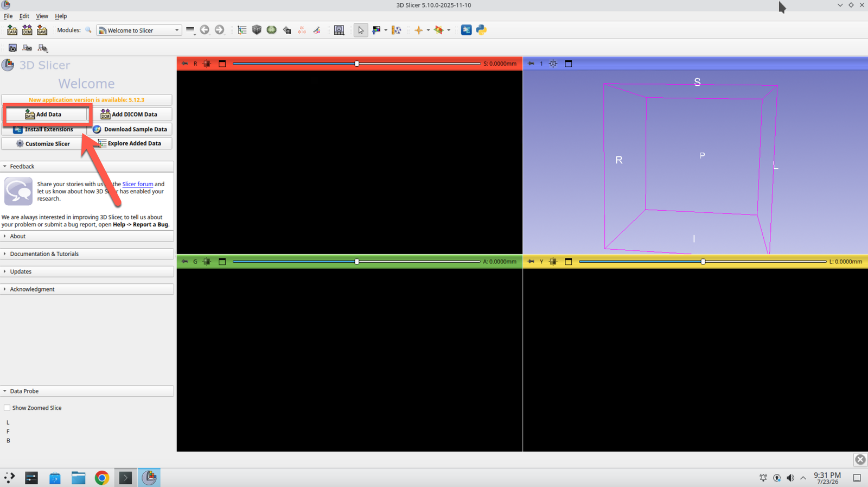Screen dimensions: 868x487
Task: Select the arrow view transform mouse mode
Action: tap(361, 30)
